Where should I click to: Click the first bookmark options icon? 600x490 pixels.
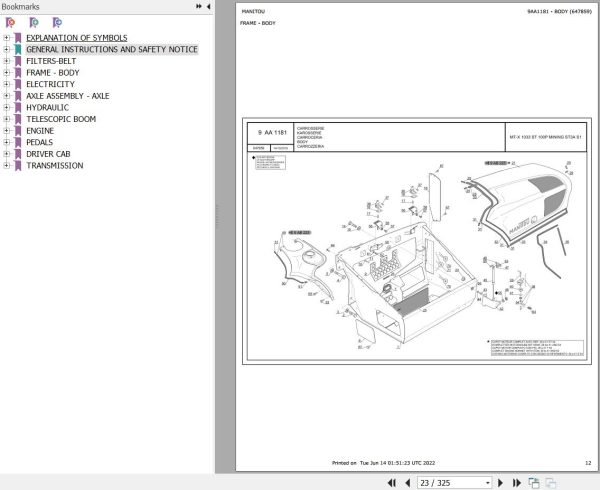click(10, 23)
